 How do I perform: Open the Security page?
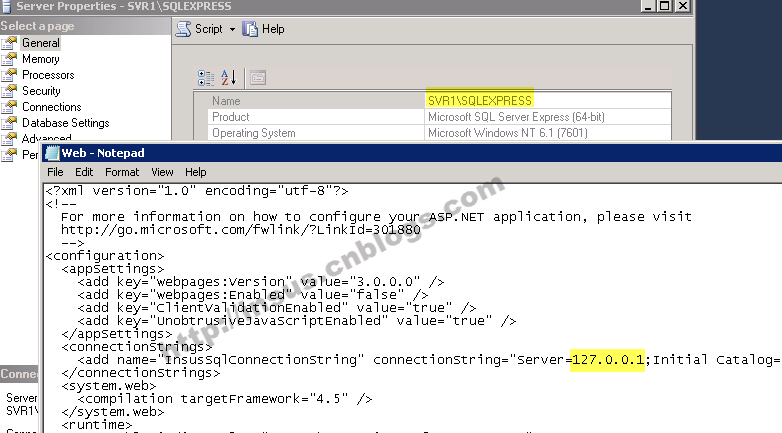pyautogui.click(x=41, y=91)
